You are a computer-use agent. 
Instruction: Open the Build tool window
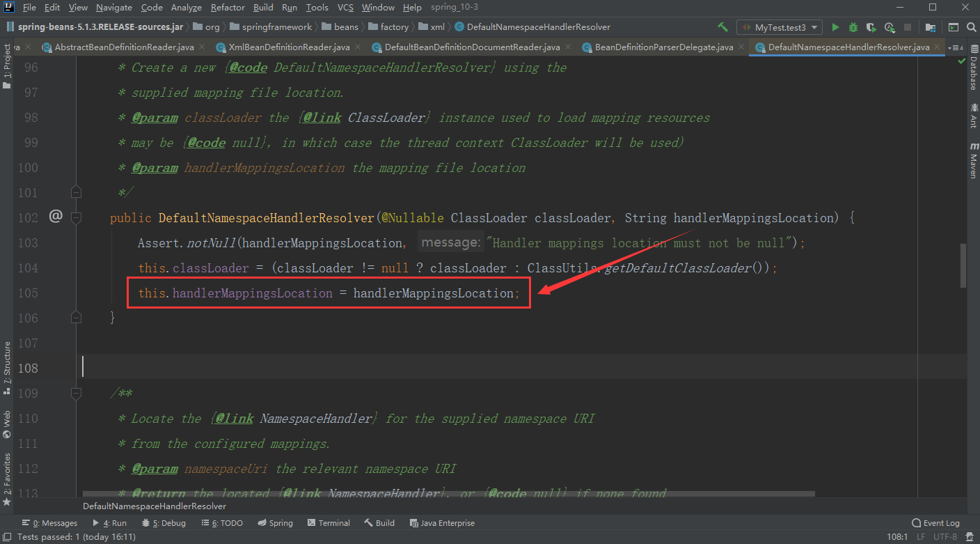(379, 523)
